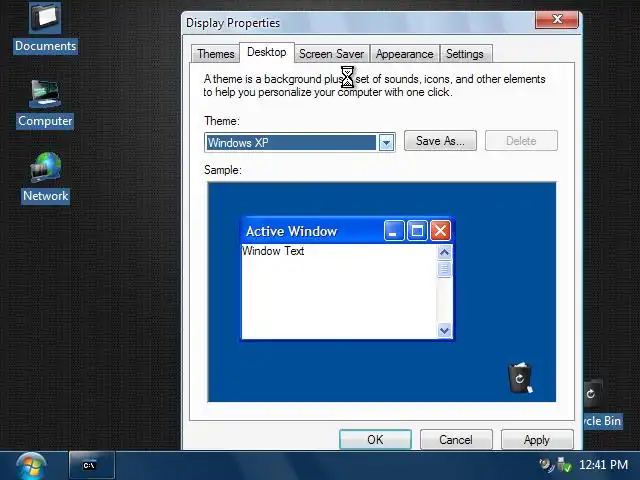Open the Network desktop icon
This screenshot has height=480, width=640.
pos(45,178)
